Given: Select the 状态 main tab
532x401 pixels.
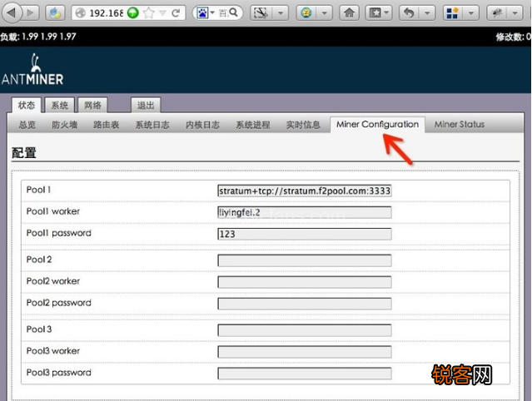Looking at the screenshot, I should [26, 105].
